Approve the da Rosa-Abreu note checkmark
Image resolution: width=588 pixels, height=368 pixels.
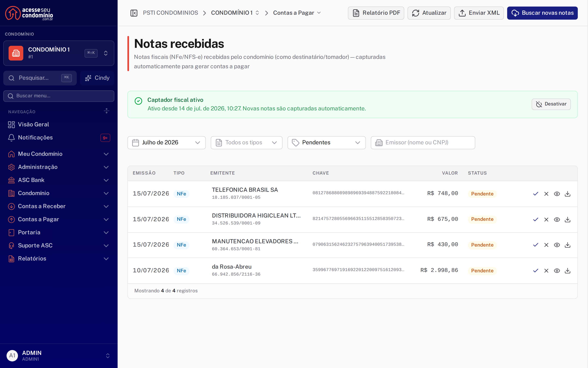(536, 271)
